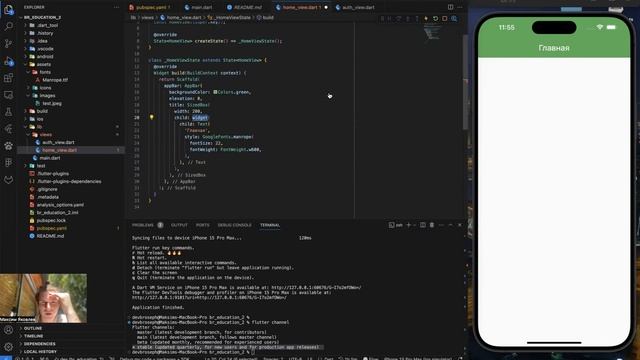Click the green color swatch before Colors.green
The height and width of the screenshot is (360, 640).
pyautogui.click(x=215, y=92)
